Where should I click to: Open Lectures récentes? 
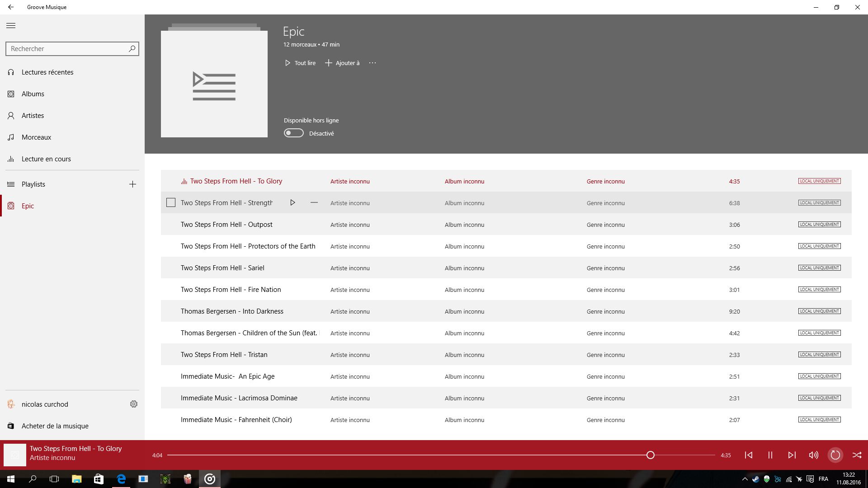tap(47, 72)
